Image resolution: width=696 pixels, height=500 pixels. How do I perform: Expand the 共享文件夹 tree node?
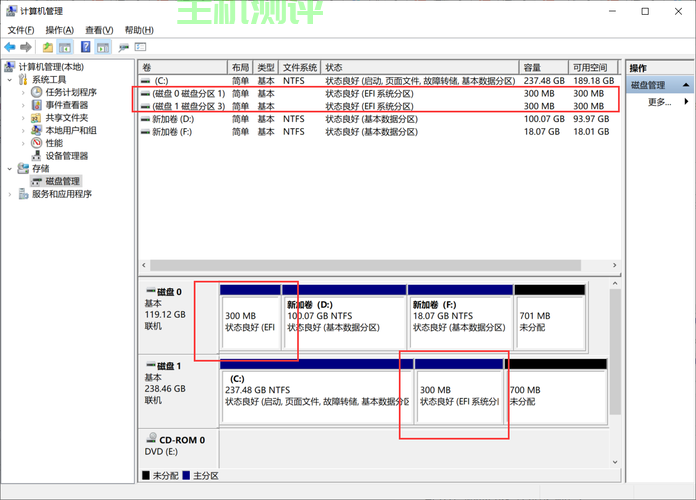[24, 118]
